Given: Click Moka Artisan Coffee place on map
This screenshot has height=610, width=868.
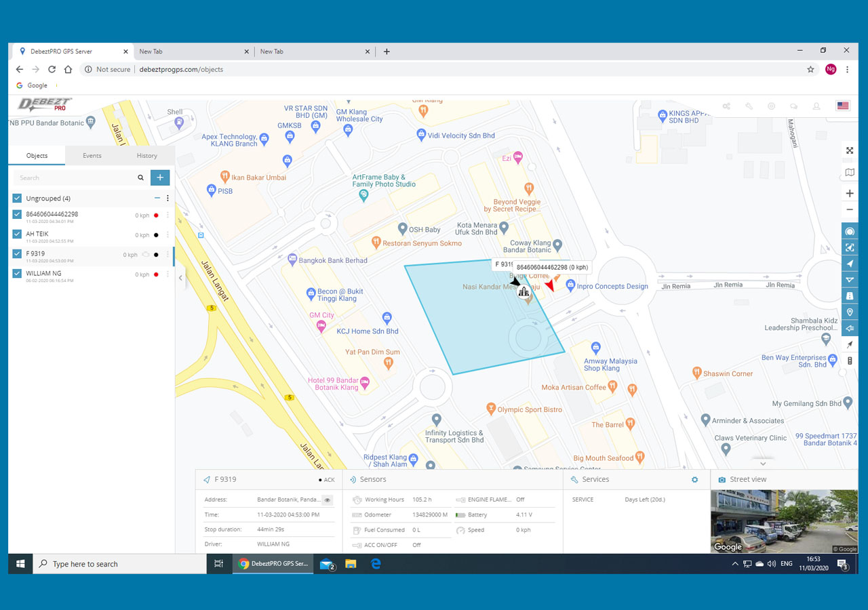Looking at the screenshot, I should [574, 388].
